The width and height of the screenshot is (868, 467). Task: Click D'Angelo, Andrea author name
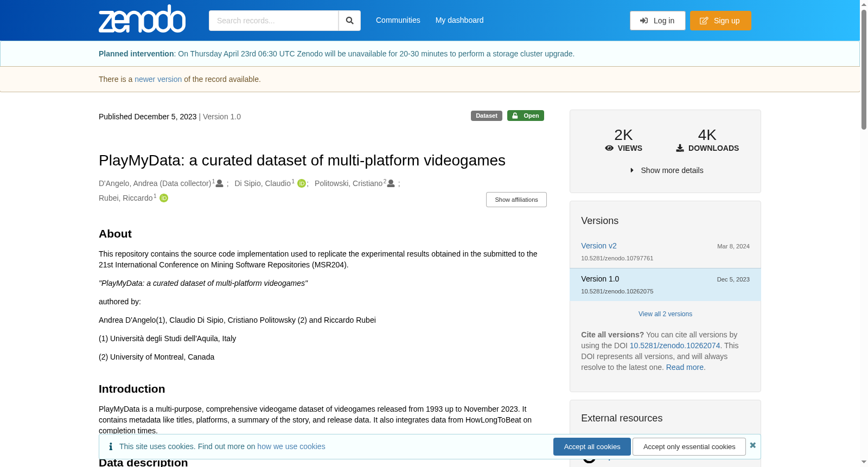(x=155, y=183)
